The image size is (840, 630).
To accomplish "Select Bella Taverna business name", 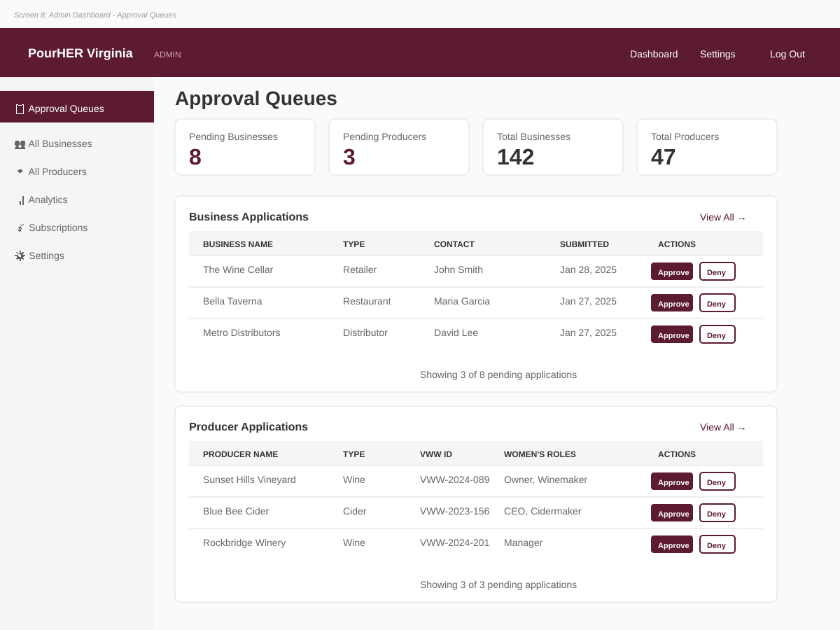I will (x=232, y=301).
